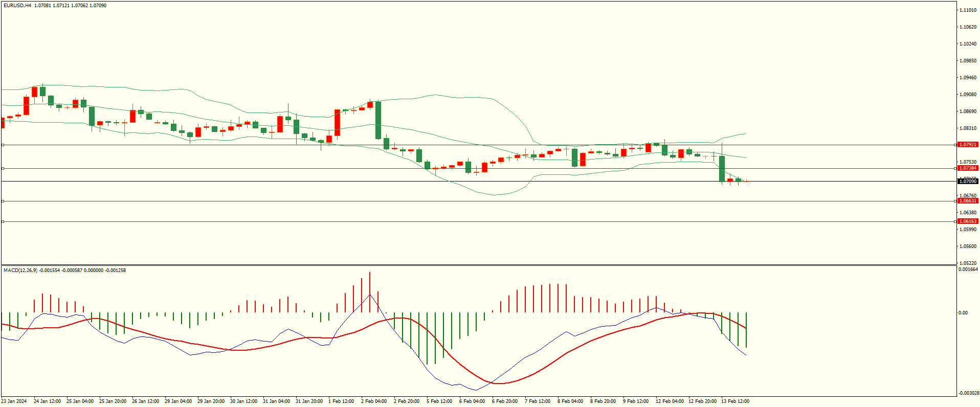Click the 29 Jan 04:00 time label
This screenshot has height=407, width=980.
pos(178,401)
